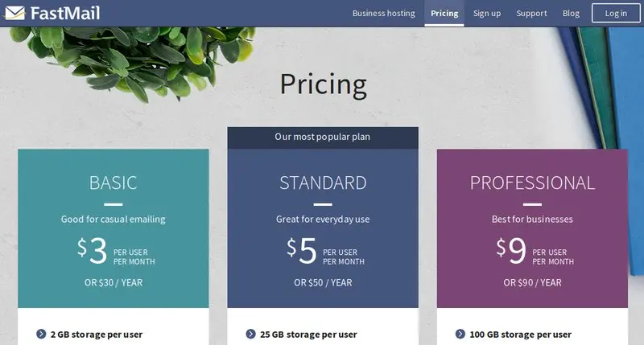
Task: Visit the Blog link
Action: (x=571, y=13)
